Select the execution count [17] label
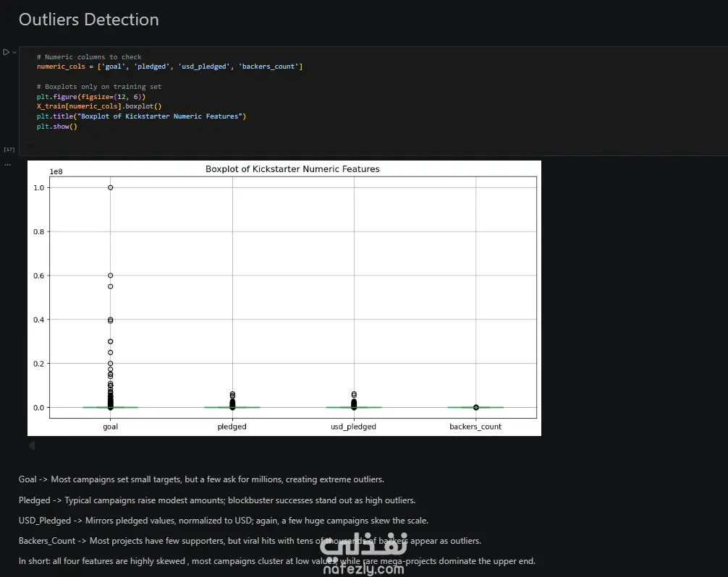This screenshot has height=577, width=728. (x=9, y=150)
